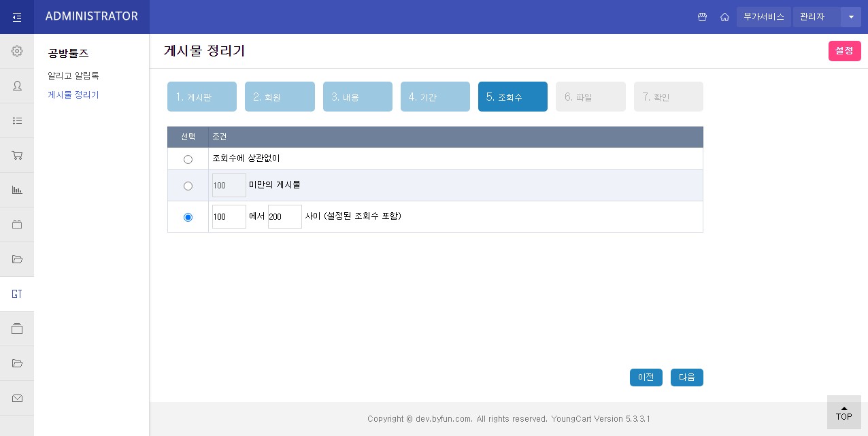Click the 200 count input field
This screenshot has width=868, height=436.
(x=285, y=216)
